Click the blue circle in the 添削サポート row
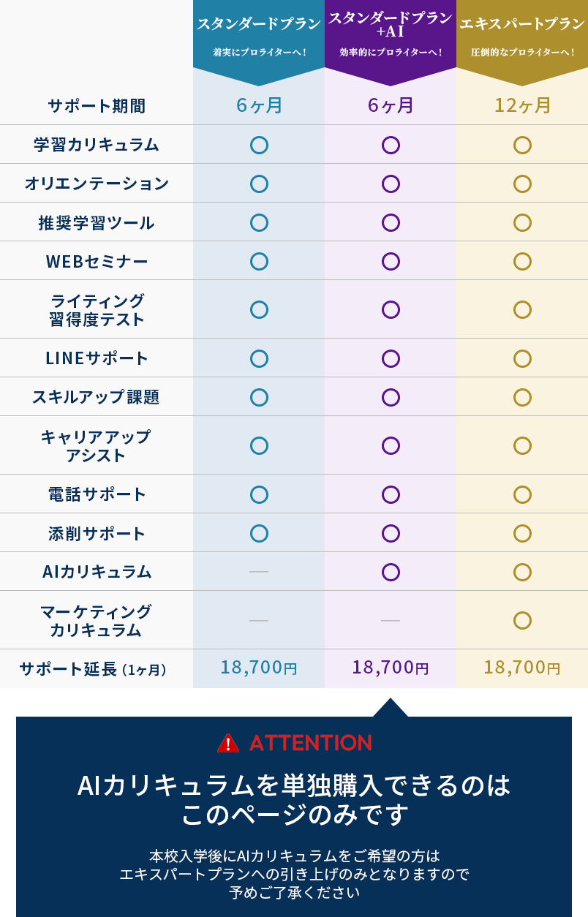Viewport: 588px width, 917px height. (x=259, y=533)
